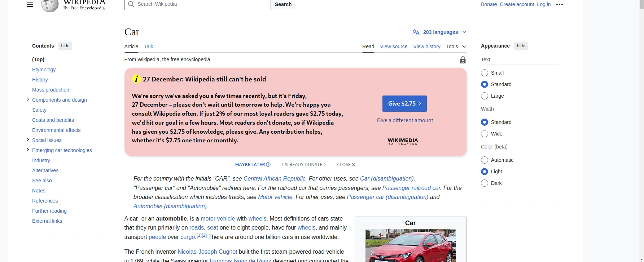Open Automobile (disambiguation) link
The height and width of the screenshot is (262, 644).
pos(170,207)
